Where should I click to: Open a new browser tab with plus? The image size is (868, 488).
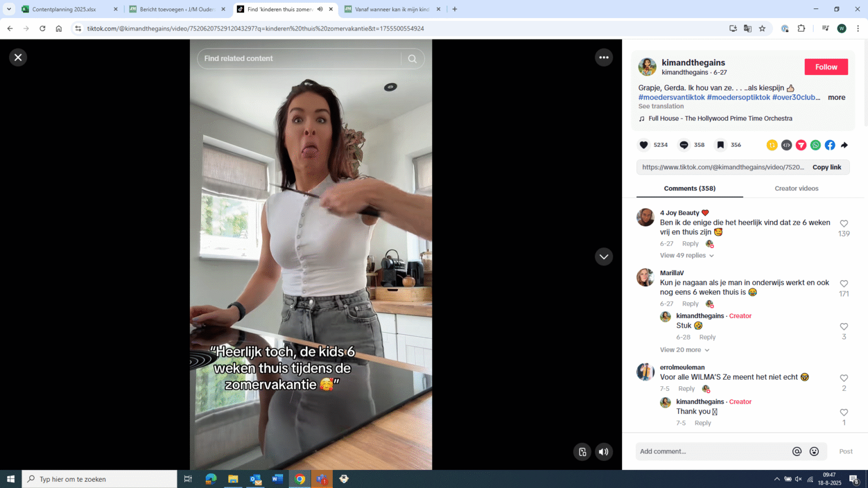(x=455, y=10)
